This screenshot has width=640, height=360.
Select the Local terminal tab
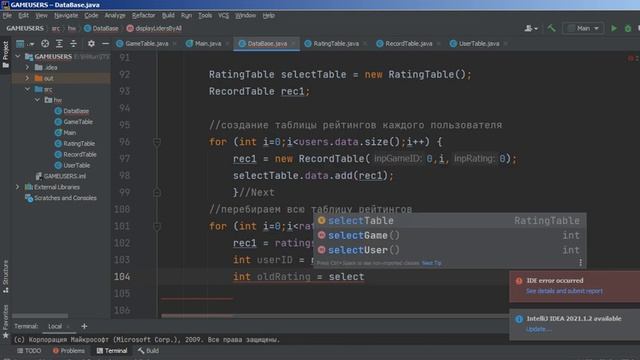pyautogui.click(x=55, y=326)
